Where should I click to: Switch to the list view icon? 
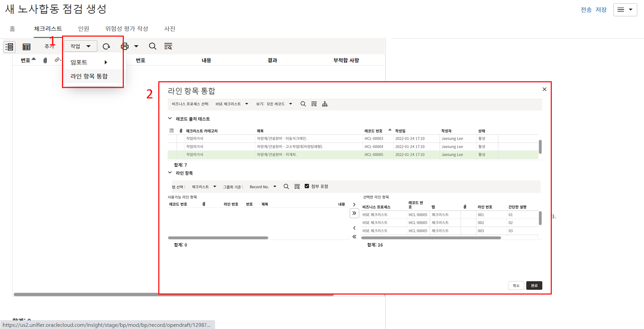9,47
